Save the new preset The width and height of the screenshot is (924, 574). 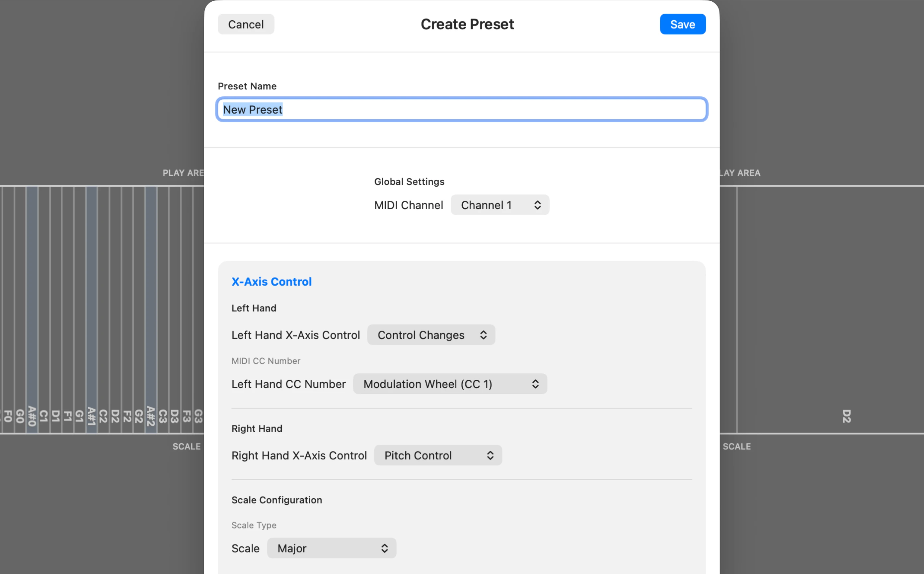point(682,24)
